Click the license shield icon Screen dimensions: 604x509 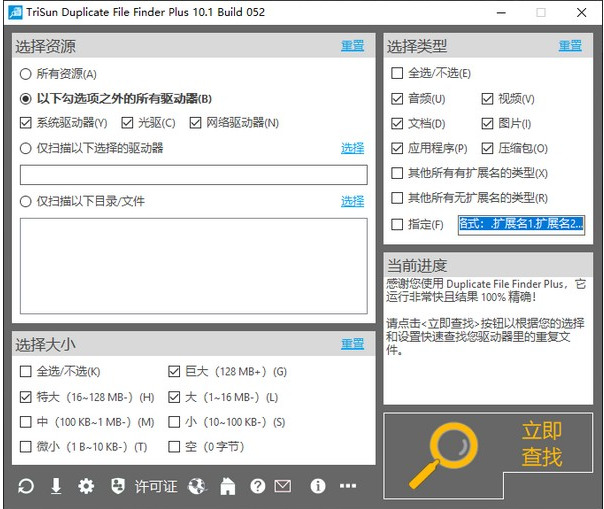tap(117, 486)
